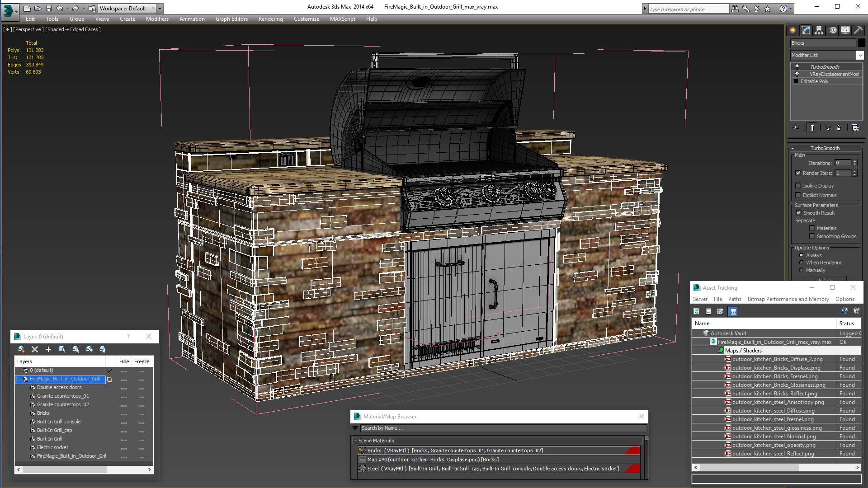
Task: Open the Rendering menu
Action: (x=270, y=19)
